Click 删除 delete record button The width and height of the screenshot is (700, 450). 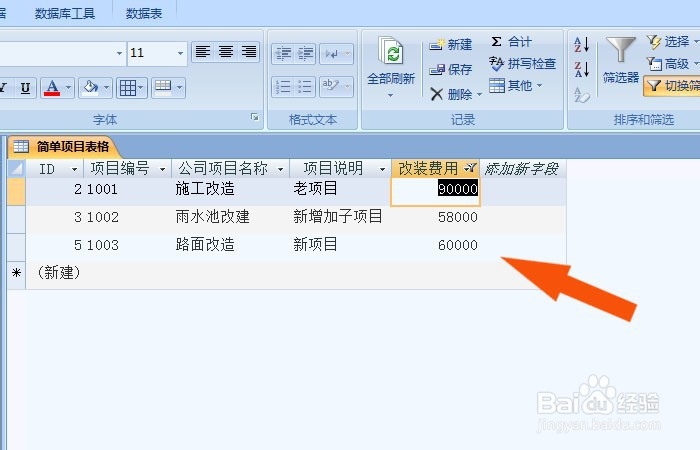(x=450, y=94)
